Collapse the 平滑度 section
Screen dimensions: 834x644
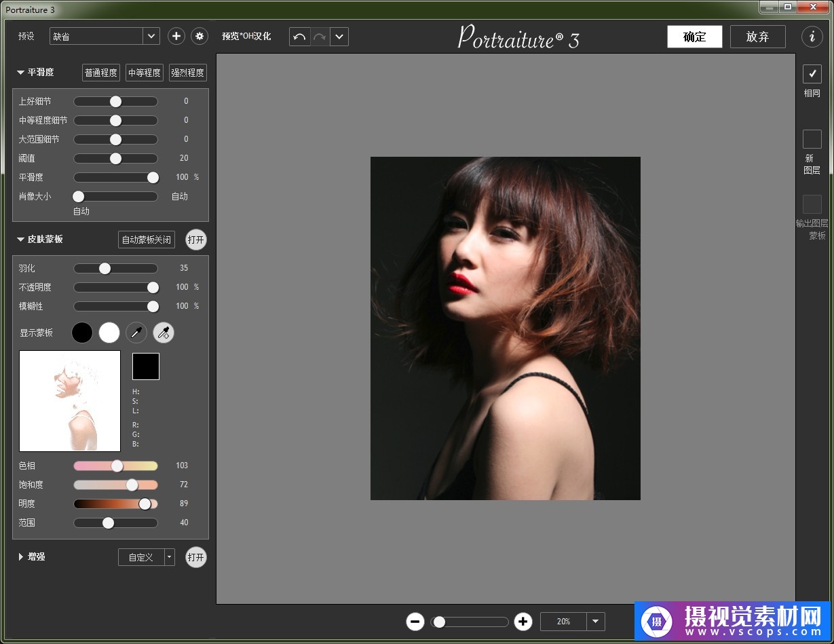[x=21, y=73]
